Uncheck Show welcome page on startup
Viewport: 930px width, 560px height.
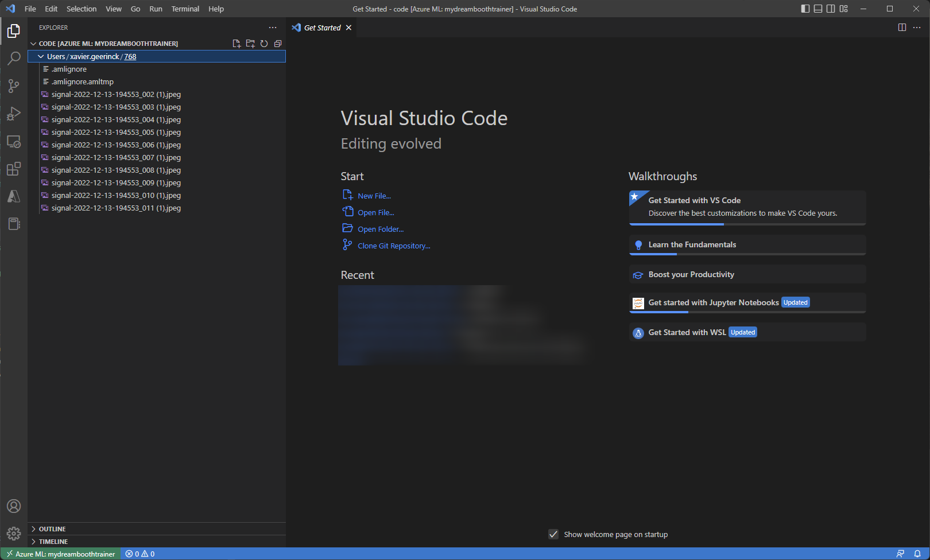[553, 534]
